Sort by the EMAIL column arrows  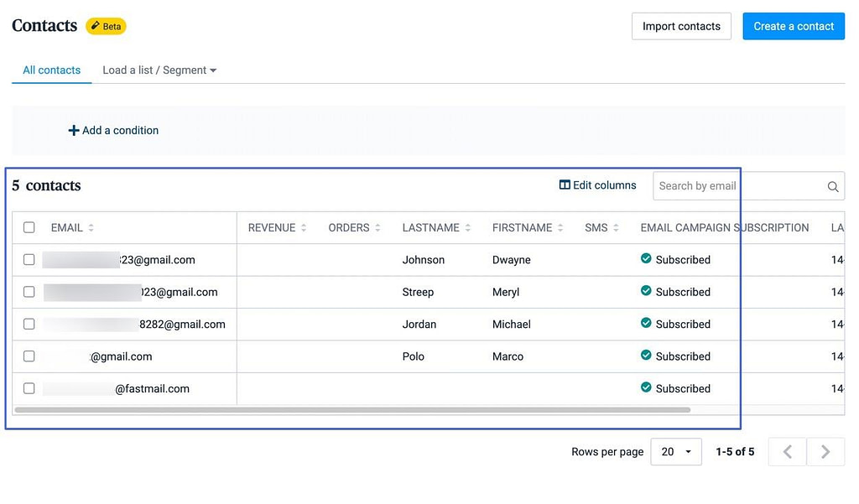91,228
